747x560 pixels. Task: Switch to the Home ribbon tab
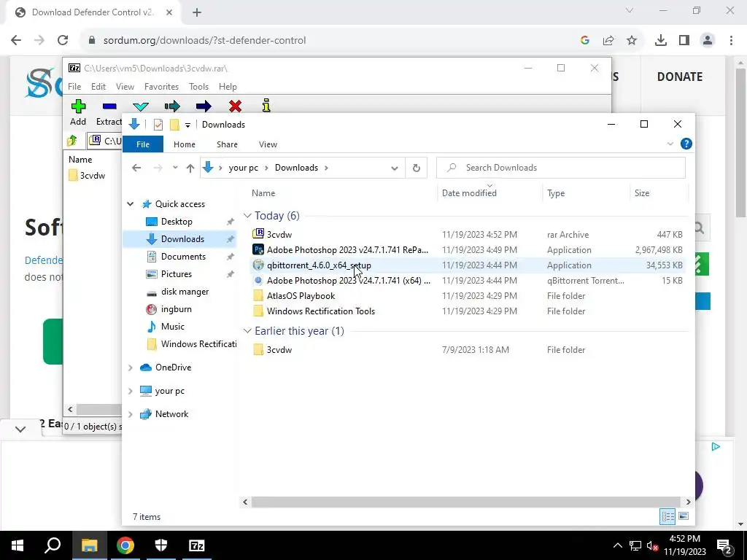[185, 144]
